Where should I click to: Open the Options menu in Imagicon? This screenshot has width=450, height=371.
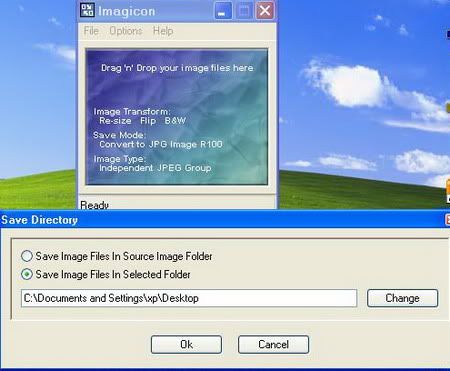pos(126,31)
